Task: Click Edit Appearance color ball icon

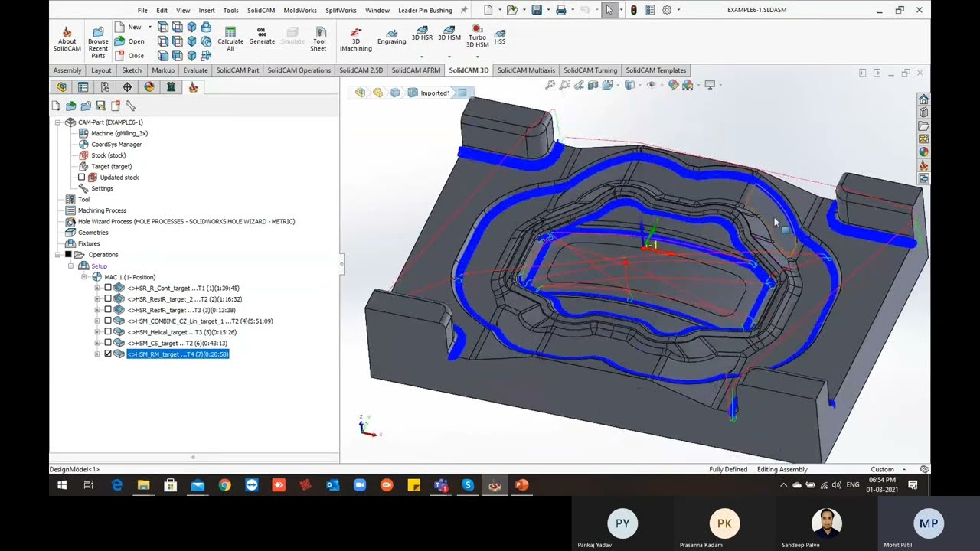Action: pos(673,85)
